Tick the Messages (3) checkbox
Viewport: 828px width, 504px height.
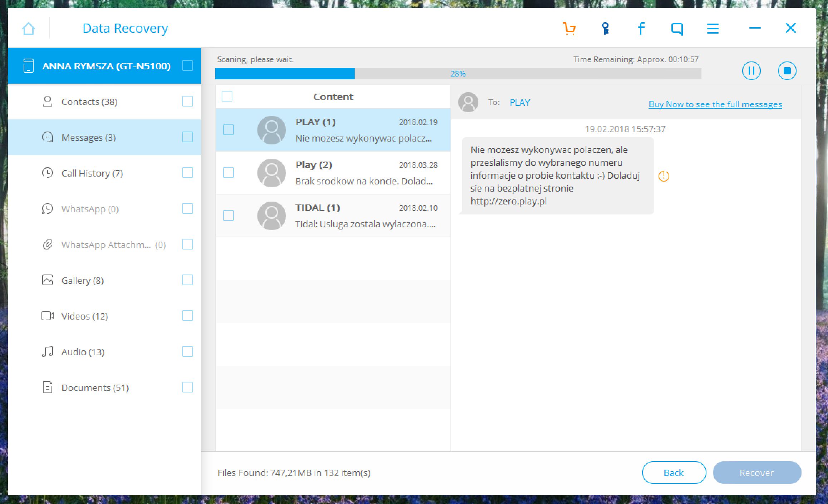pos(188,137)
